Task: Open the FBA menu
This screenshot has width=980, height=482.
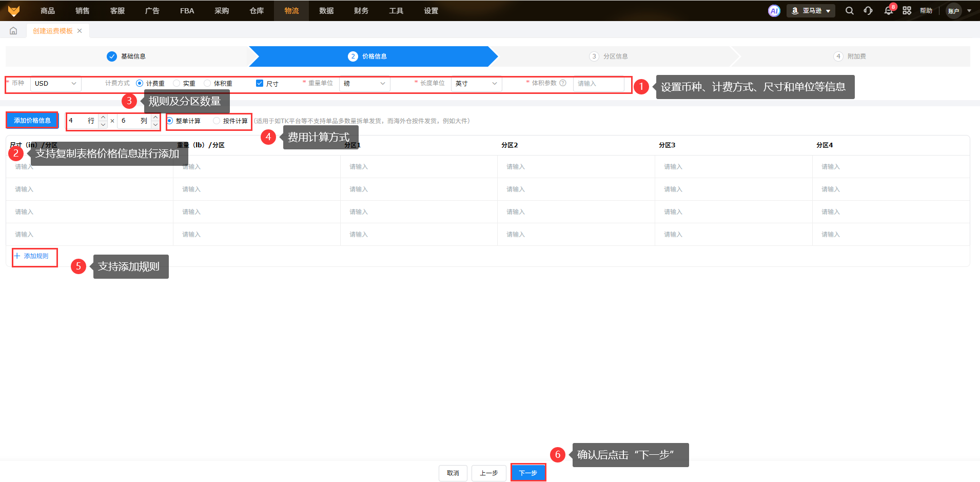Action: click(187, 11)
